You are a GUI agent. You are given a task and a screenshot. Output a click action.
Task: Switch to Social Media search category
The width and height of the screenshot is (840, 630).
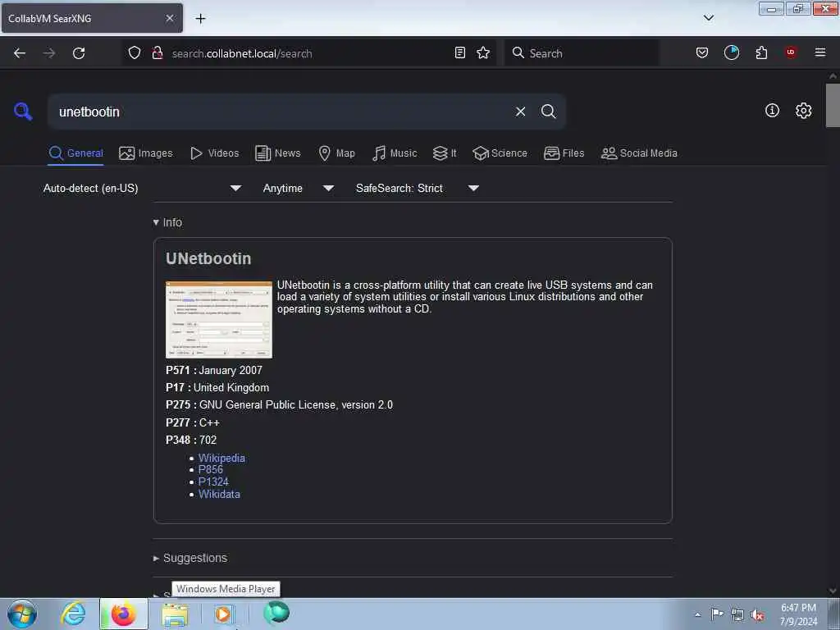tap(639, 153)
